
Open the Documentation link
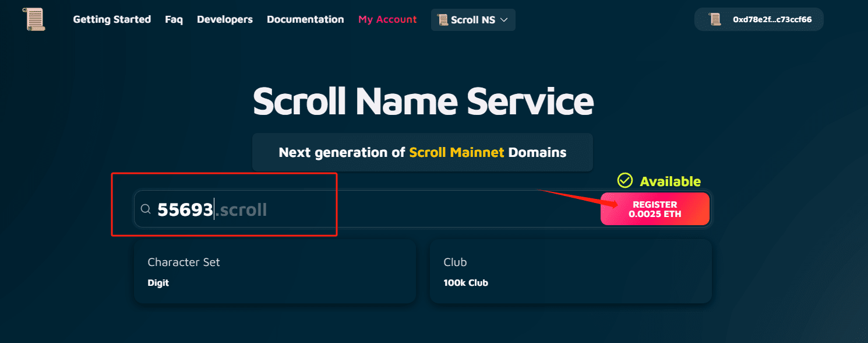pos(305,19)
